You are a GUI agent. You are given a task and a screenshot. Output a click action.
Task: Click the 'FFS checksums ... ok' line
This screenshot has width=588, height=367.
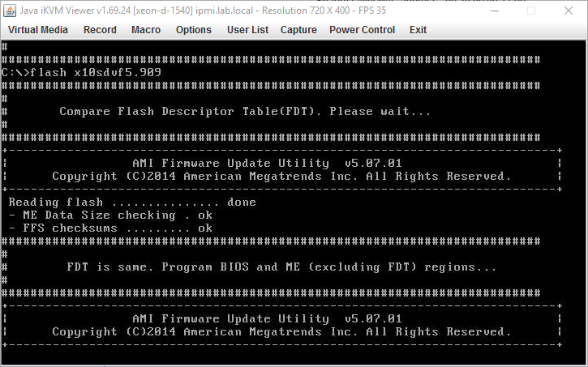click(110, 228)
